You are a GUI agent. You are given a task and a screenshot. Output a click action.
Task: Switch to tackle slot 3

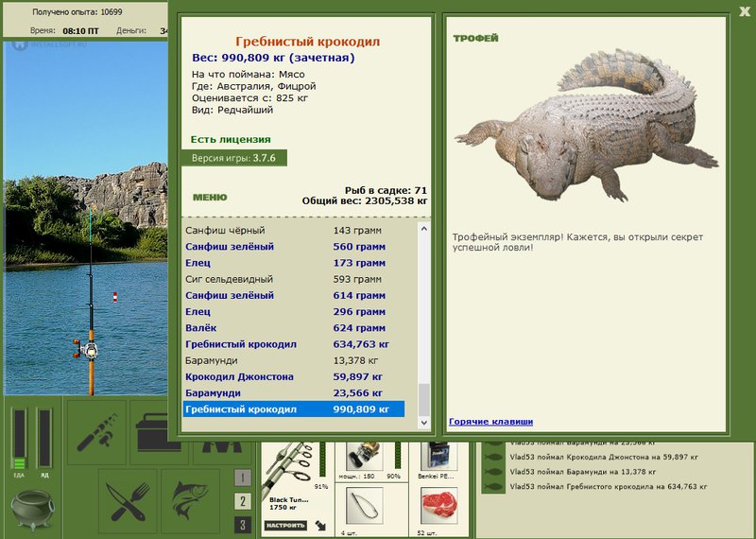point(243,525)
